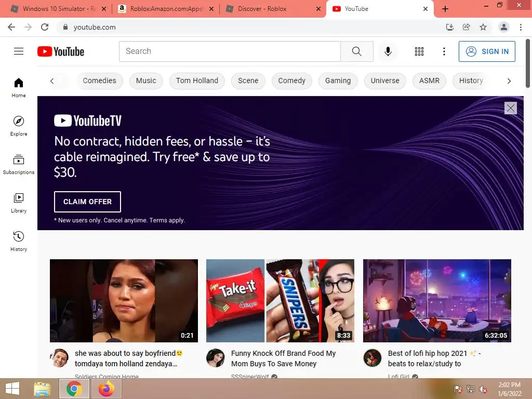Click the network tray icon
Screen dimensions: 532x399
471,389
